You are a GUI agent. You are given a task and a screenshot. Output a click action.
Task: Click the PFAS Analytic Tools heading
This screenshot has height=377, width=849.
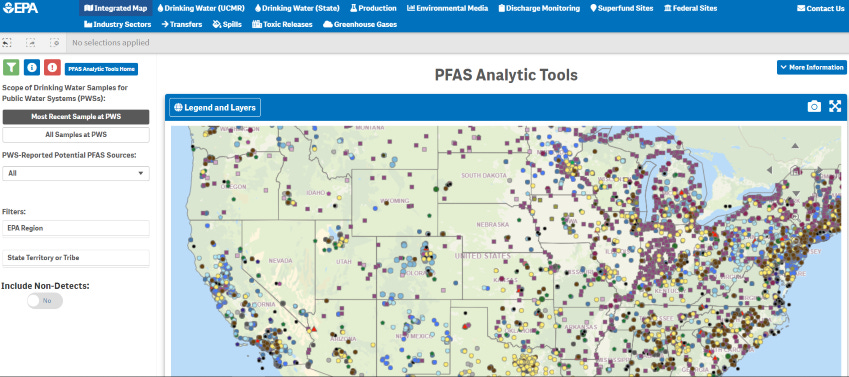506,75
